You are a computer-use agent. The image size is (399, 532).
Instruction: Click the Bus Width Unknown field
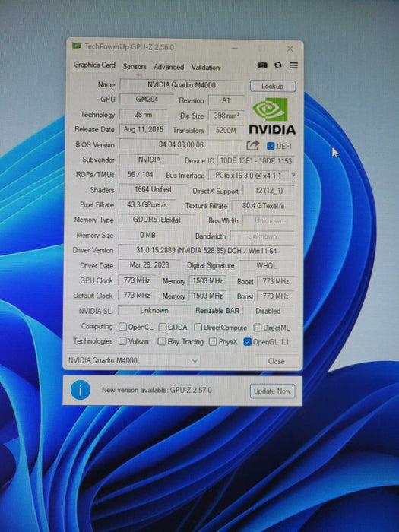coord(268,221)
